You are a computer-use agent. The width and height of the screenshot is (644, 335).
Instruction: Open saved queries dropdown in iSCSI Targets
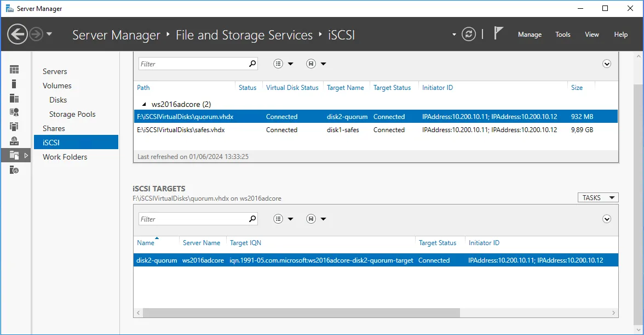[x=316, y=219]
